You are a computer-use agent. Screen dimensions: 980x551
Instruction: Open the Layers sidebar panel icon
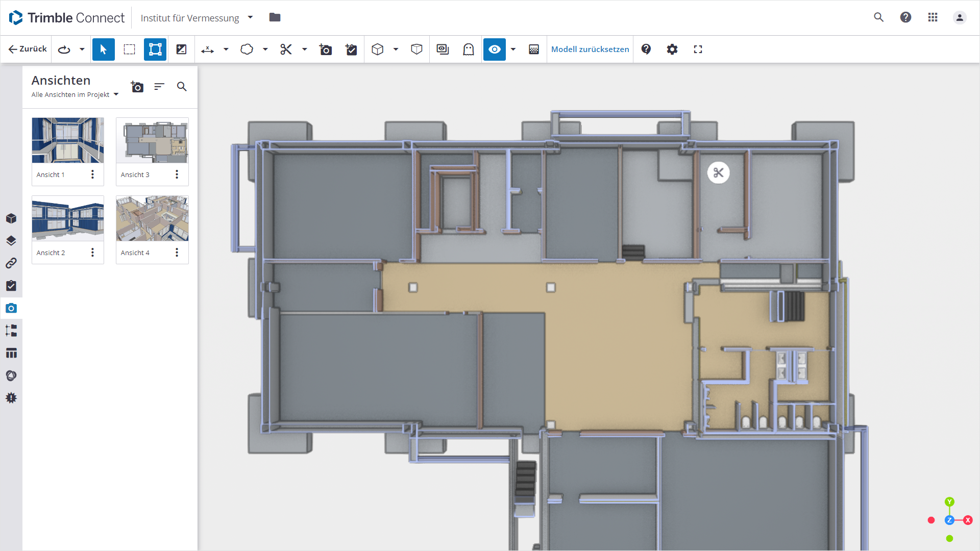click(11, 241)
